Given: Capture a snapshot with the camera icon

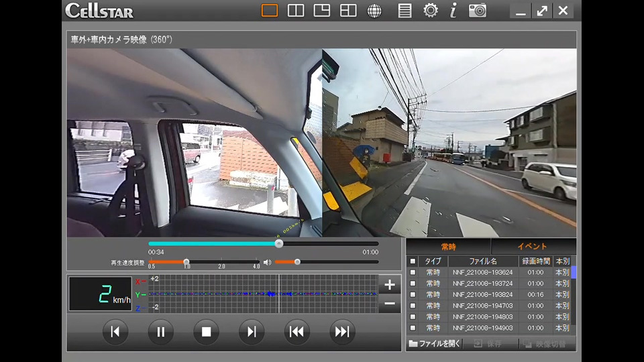Looking at the screenshot, I should tap(478, 11).
